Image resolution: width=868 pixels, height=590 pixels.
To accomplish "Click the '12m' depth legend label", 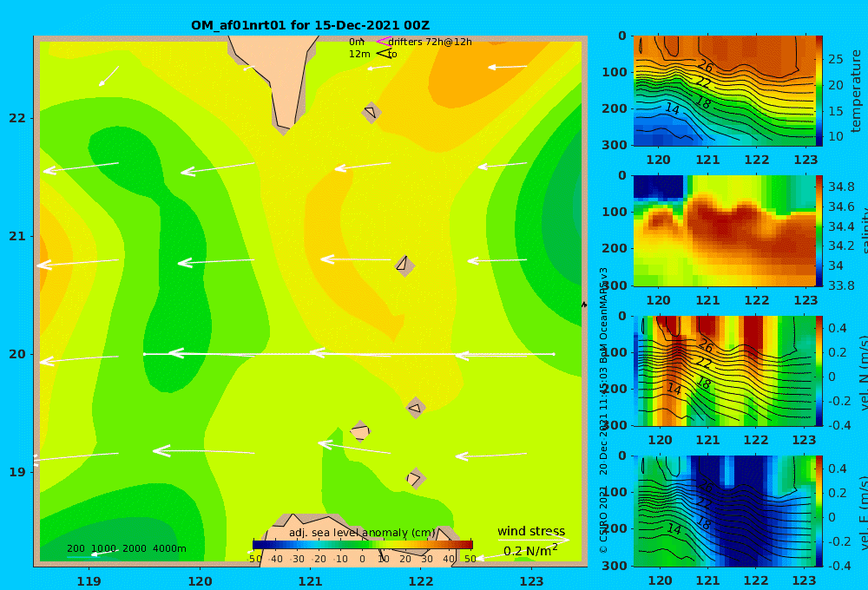I will point(359,54).
